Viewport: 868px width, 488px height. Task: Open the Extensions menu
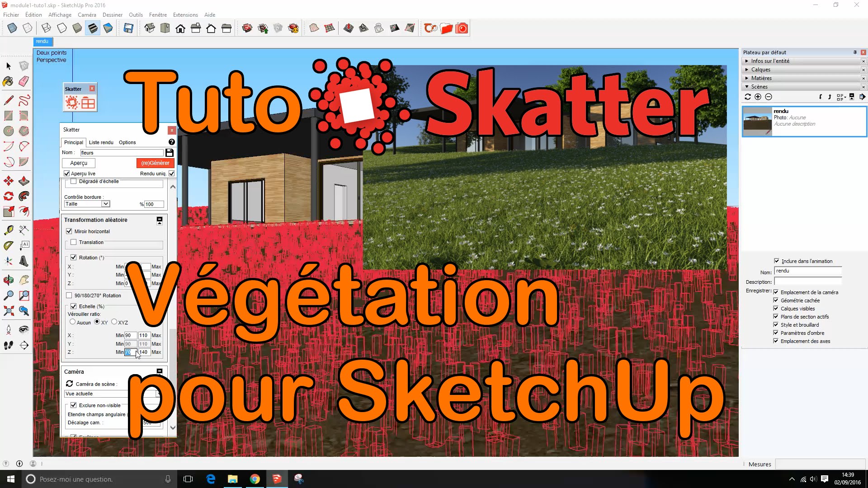(x=185, y=15)
